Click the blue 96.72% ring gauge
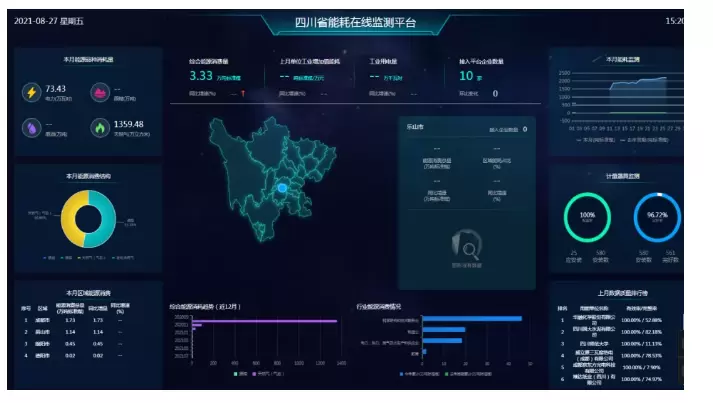The width and height of the screenshot is (713, 403). click(656, 217)
